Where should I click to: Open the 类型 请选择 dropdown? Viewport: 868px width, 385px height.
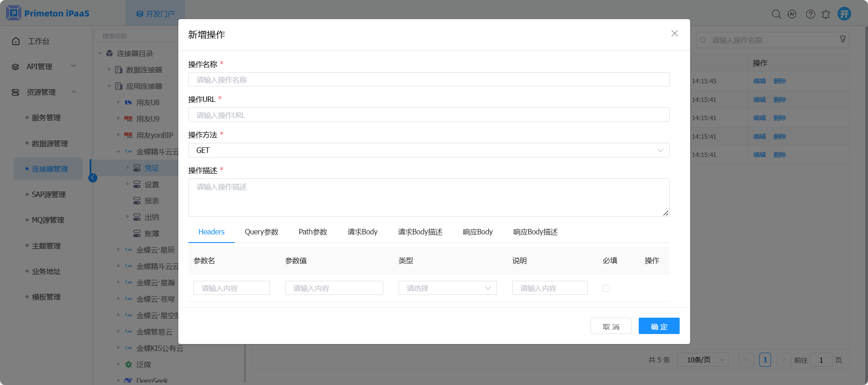pos(447,288)
